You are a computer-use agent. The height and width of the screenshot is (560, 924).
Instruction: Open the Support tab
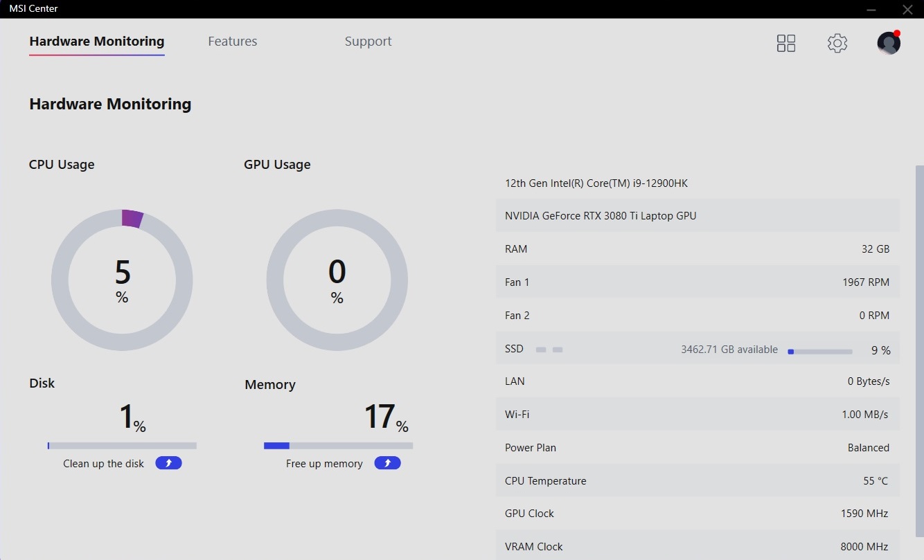pos(368,42)
